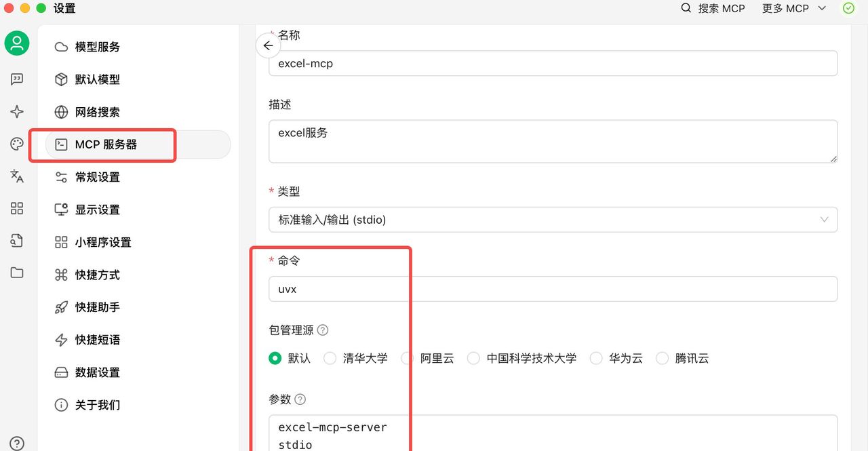Open the paintings palette icon

point(17,144)
